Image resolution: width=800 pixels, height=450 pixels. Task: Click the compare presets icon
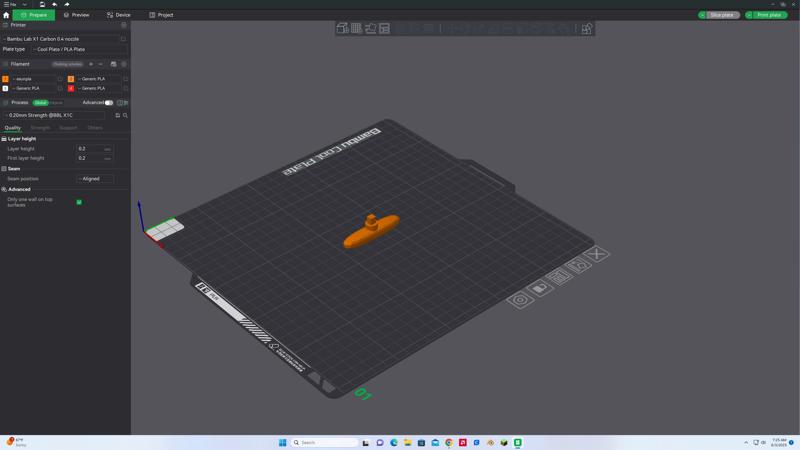(x=121, y=103)
